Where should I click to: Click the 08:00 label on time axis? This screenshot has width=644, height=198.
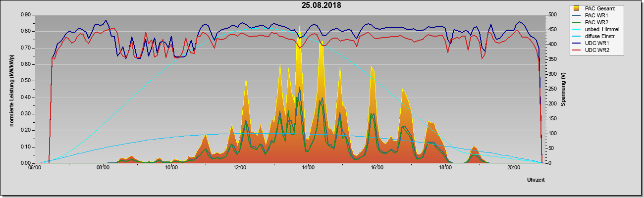click(103, 167)
